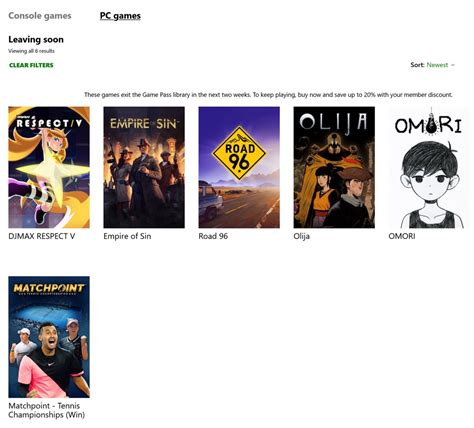Click Matchpoint - Tennis Championships (Win) title

click(x=46, y=411)
